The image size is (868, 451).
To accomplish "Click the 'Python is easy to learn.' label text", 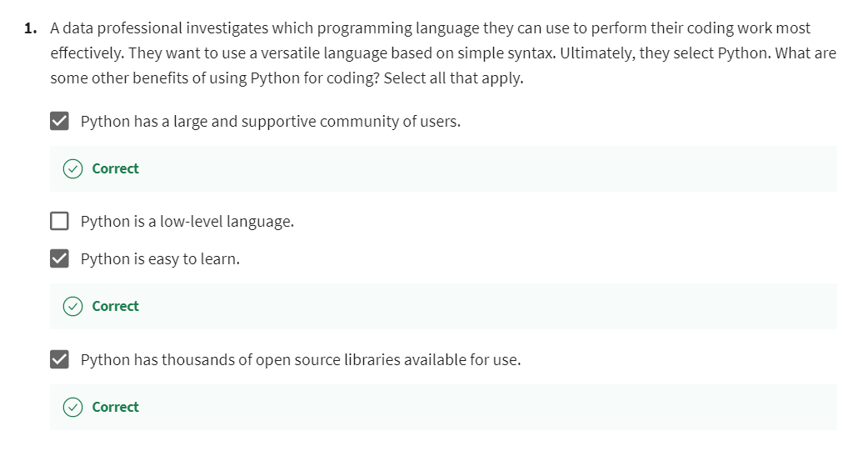I will pos(160,259).
